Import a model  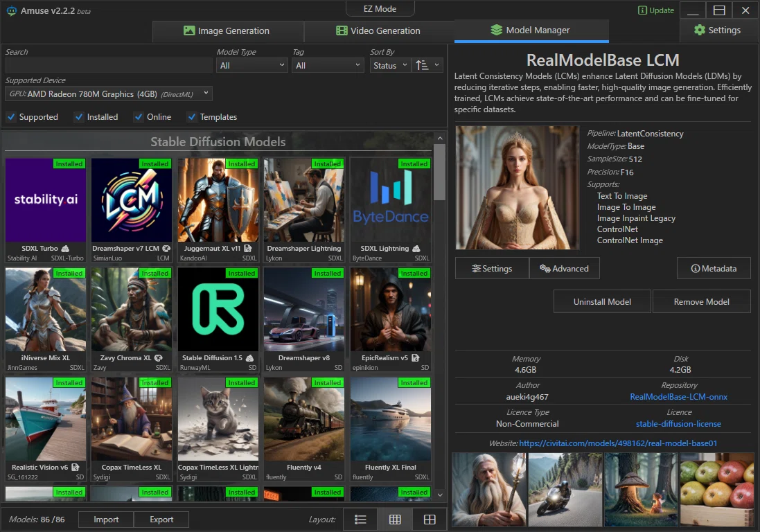tap(106, 520)
